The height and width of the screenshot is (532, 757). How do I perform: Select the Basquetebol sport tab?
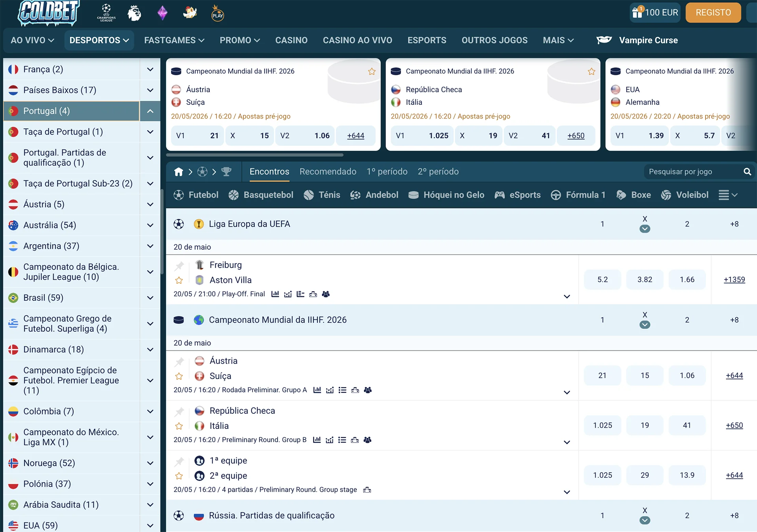tap(261, 195)
